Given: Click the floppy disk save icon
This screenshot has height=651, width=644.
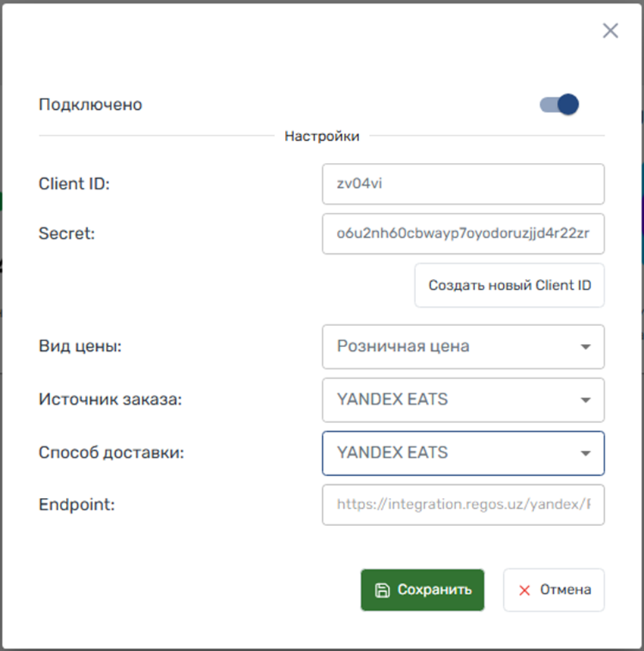Looking at the screenshot, I should click(383, 590).
